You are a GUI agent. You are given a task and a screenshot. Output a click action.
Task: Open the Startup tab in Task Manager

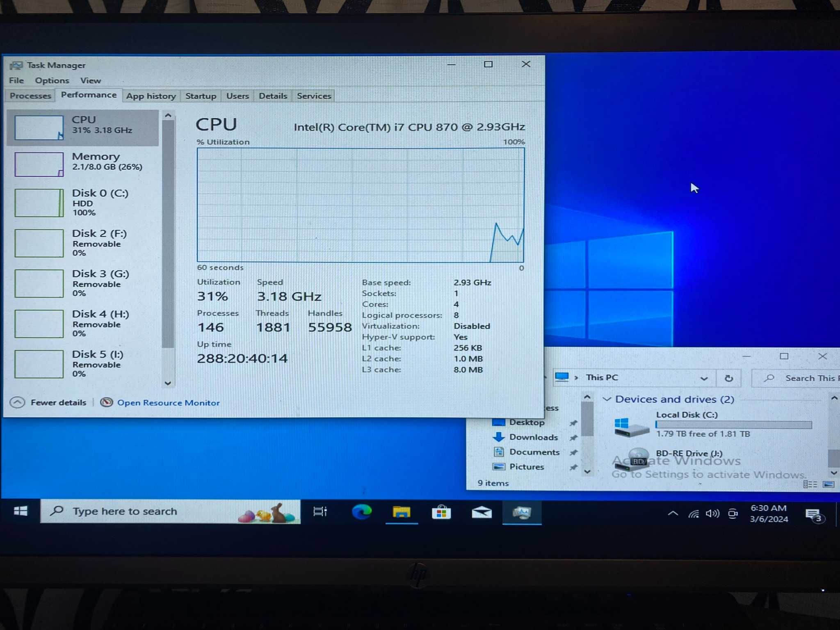tap(201, 96)
